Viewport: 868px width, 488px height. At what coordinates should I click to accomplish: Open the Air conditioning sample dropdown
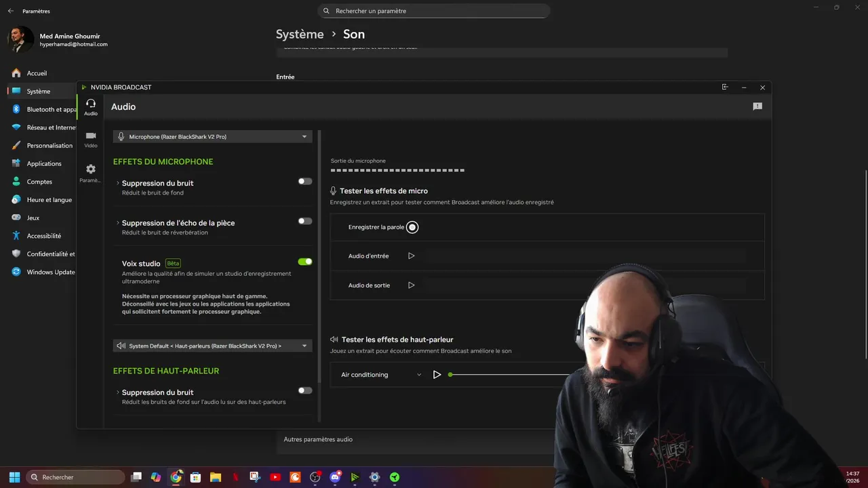tap(381, 375)
